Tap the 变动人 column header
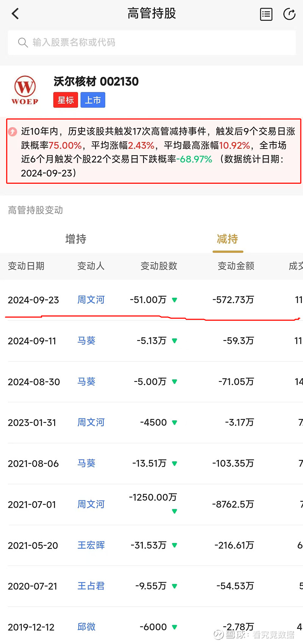This screenshot has width=303, height=644. [91, 266]
